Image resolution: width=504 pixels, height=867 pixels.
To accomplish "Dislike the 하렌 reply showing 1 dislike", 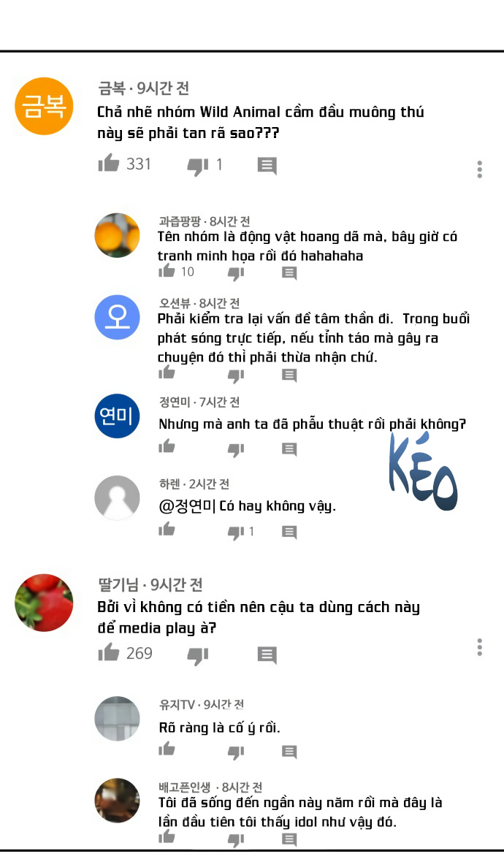I will 236,532.
